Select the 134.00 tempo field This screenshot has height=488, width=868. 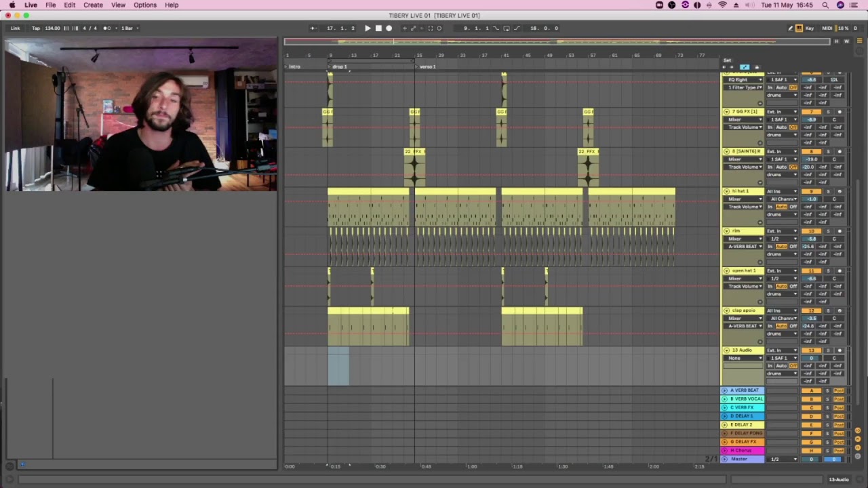pos(52,28)
